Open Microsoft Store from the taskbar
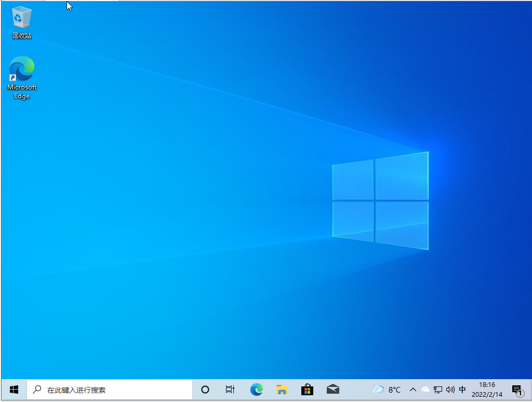The width and height of the screenshot is (532, 402). tap(307, 390)
